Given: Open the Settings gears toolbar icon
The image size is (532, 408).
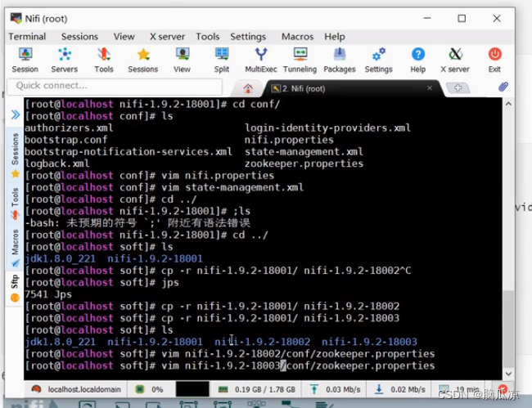Looking at the screenshot, I should tap(379, 61).
